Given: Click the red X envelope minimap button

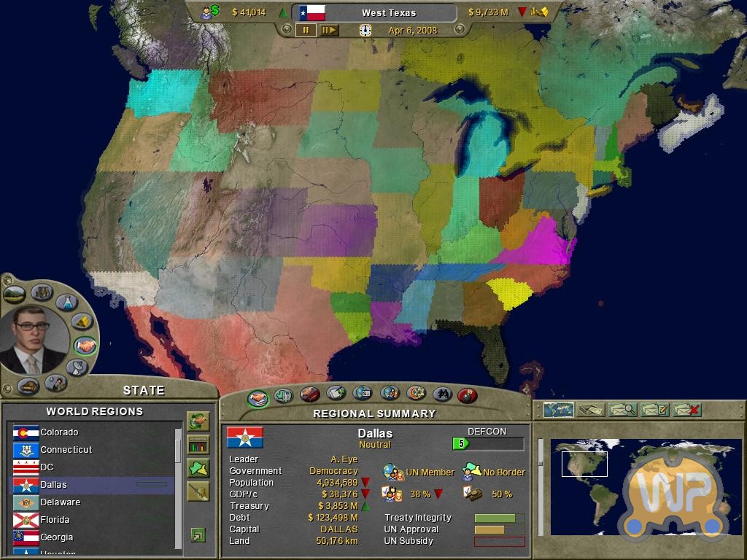Looking at the screenshot, I should (x=686, y=410).
